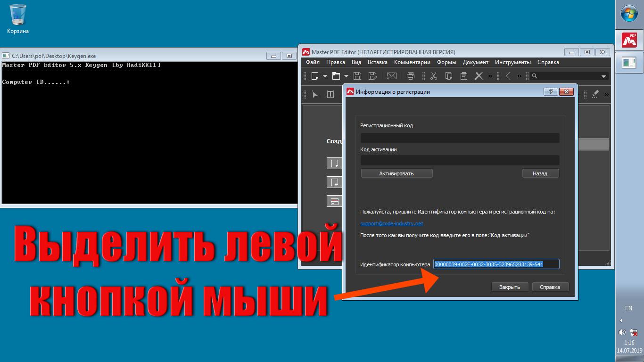Click the second start-page icon, document with arrow

coord(334,182)
